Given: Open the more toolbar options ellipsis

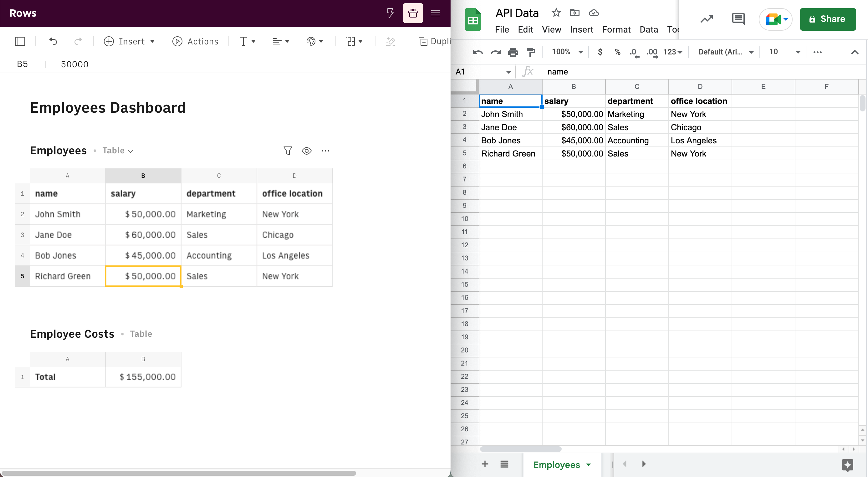Looking at the screenshot, I should click(817, 52).
